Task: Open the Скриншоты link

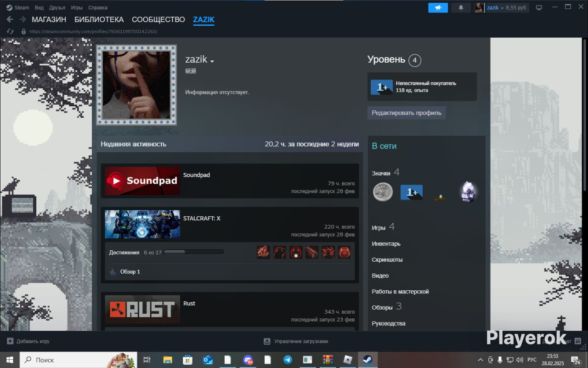Action: pyautogui.click(x=387, y=260)
